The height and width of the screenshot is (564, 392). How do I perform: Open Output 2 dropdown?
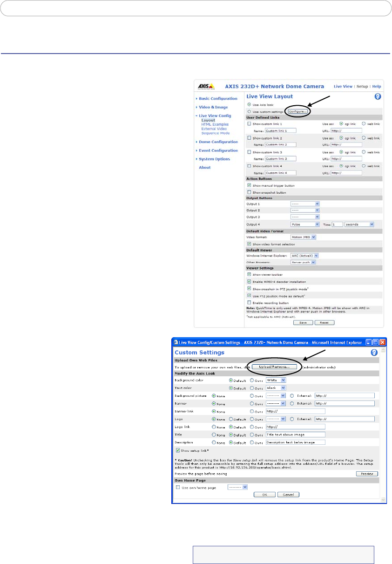point(305,210)
